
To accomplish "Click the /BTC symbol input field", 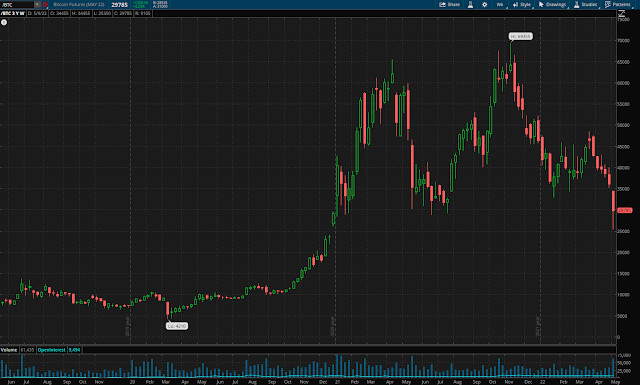I will coord(17,4).
